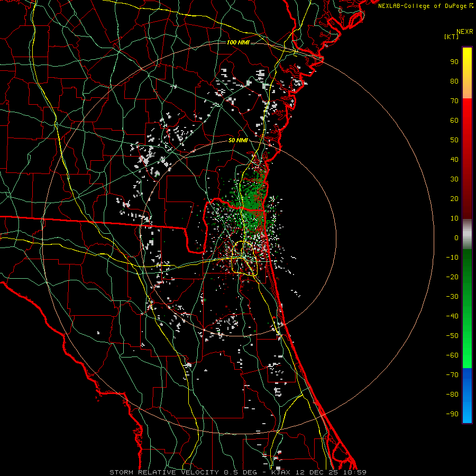Viewport: 476px width, 476px height.
Task: Click the "60" value on the velocity scale
Action: point(454,120)
